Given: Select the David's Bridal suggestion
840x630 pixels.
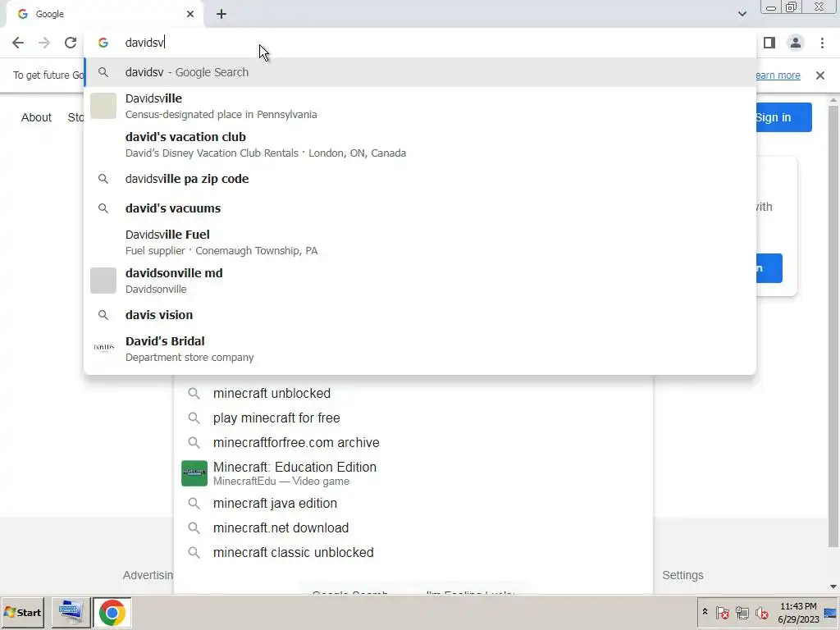Looking at the screenshot, I should (x=420, y=349).
